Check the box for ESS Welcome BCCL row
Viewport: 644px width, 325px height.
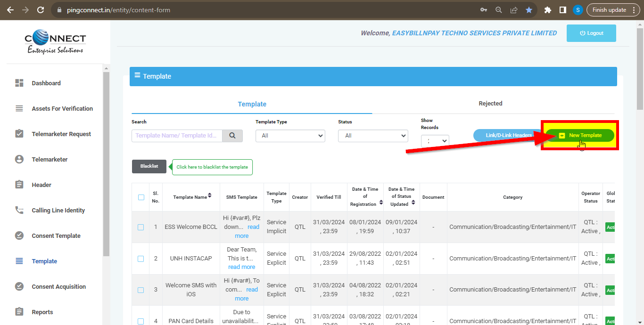[141, 227]
